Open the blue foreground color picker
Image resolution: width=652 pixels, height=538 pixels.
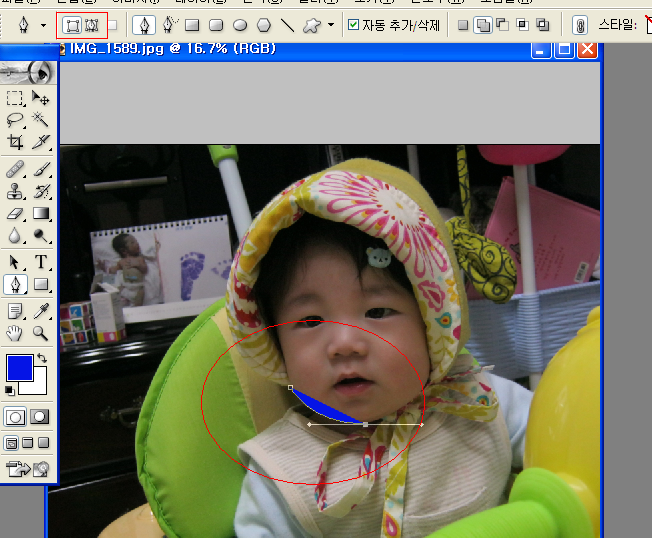click(x=19, y=368)
